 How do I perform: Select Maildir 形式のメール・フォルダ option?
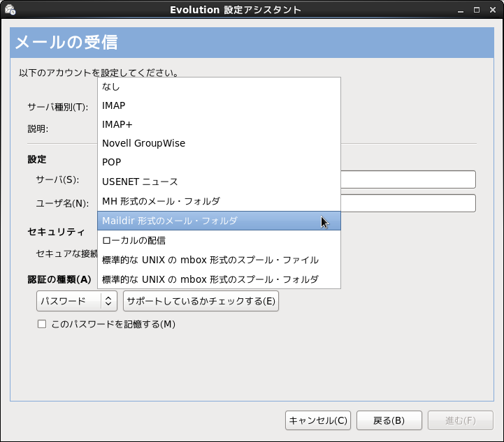(x=219, y=221)
